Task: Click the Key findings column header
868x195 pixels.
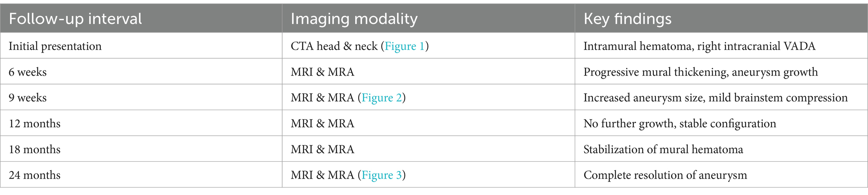Action: [x=627, y=19]
